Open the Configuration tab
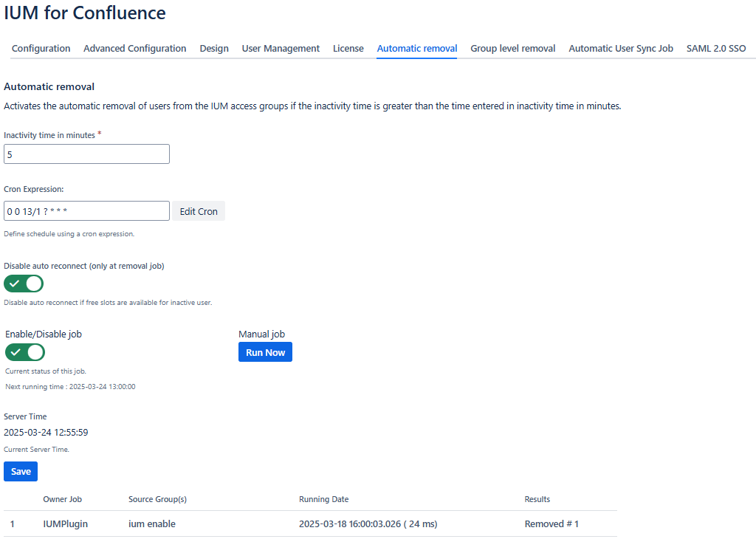Screen dimensions: 756x539 point(41,49)
